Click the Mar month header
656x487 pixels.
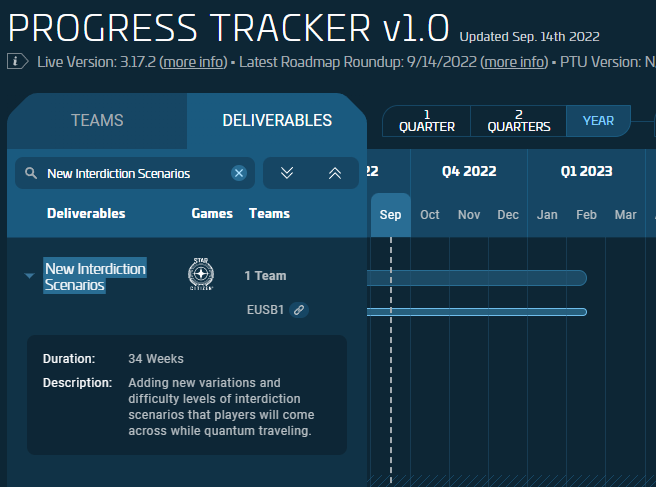click(x=625, y=215)
